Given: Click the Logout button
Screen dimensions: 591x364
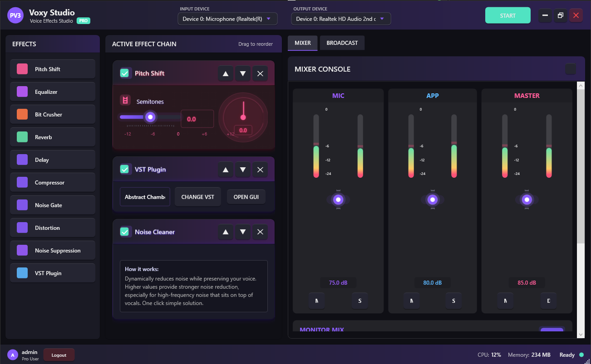Looking at the screenshot, I should (x=59, y=355).
